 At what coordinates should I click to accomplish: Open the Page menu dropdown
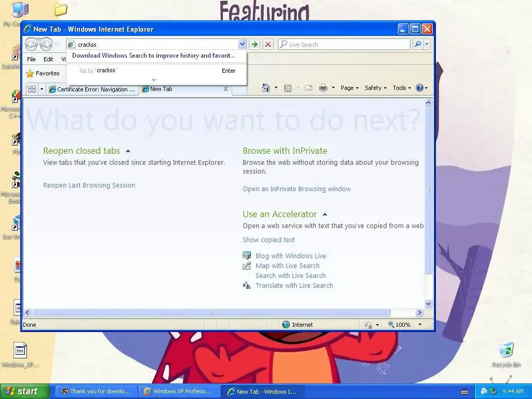coord(350,88)
